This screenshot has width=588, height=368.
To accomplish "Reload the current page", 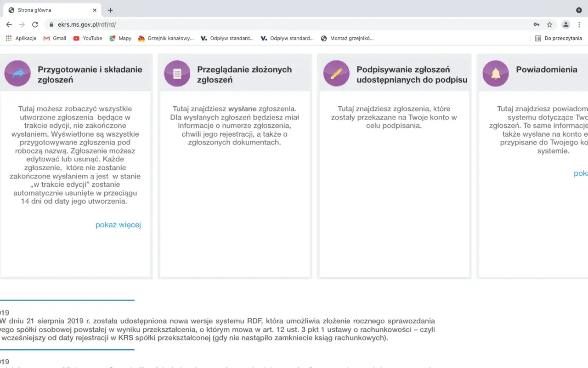I will coord(35,24).
